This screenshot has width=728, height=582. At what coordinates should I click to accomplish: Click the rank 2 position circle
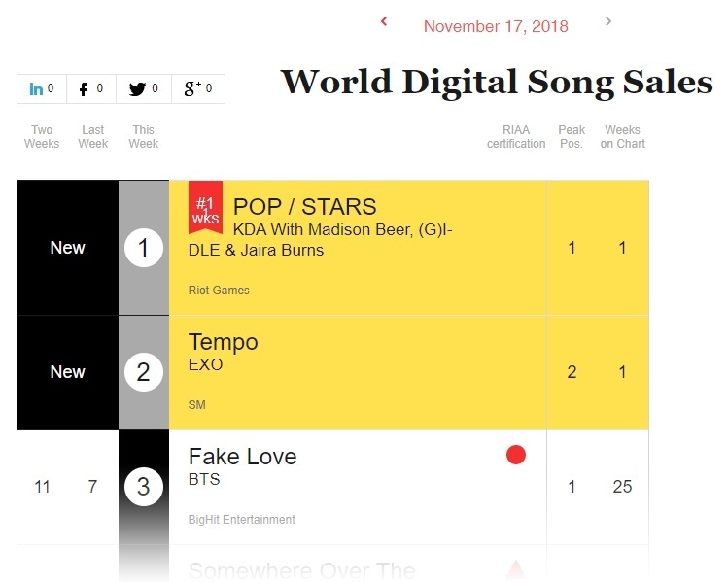click(x=144, y=372)
